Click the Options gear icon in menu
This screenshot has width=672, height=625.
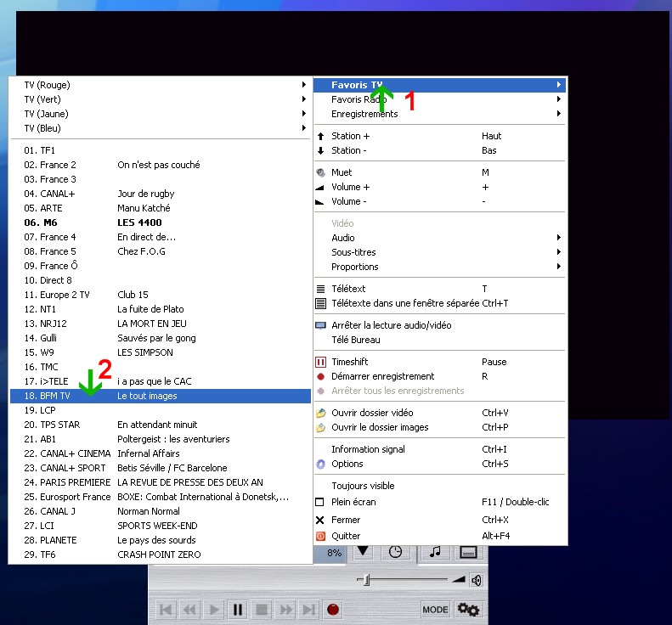(x=320, y=464)
